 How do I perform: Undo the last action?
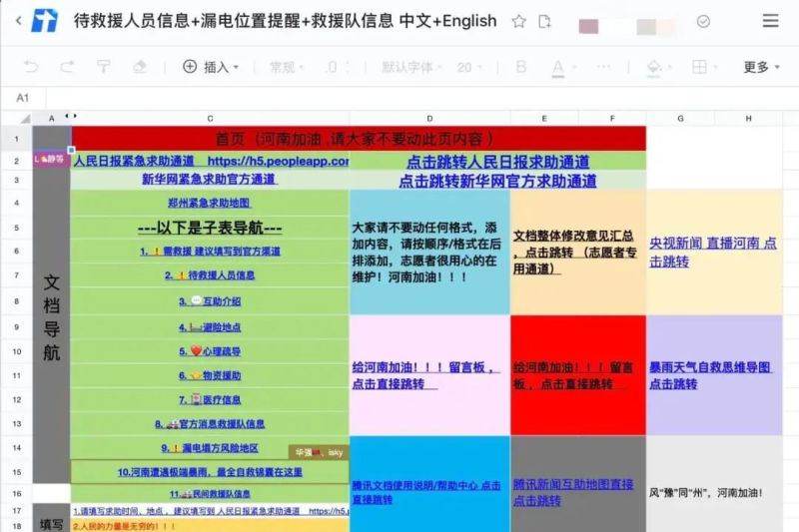[31, 67]
